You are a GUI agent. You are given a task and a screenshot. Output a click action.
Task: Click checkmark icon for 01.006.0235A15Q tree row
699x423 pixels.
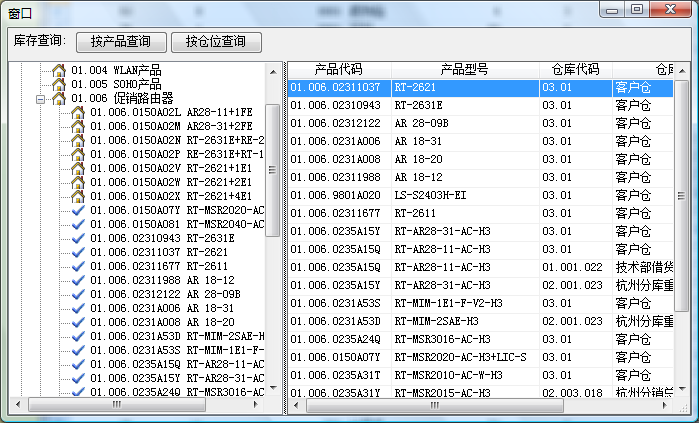[x=78, y=364]
